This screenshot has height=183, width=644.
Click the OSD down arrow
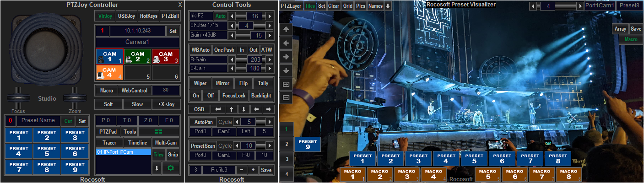[x=244, y=109]
